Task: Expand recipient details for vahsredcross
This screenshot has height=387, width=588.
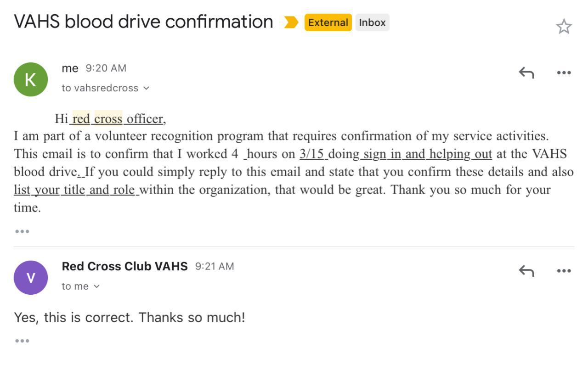Action: (x=147, y=88)
